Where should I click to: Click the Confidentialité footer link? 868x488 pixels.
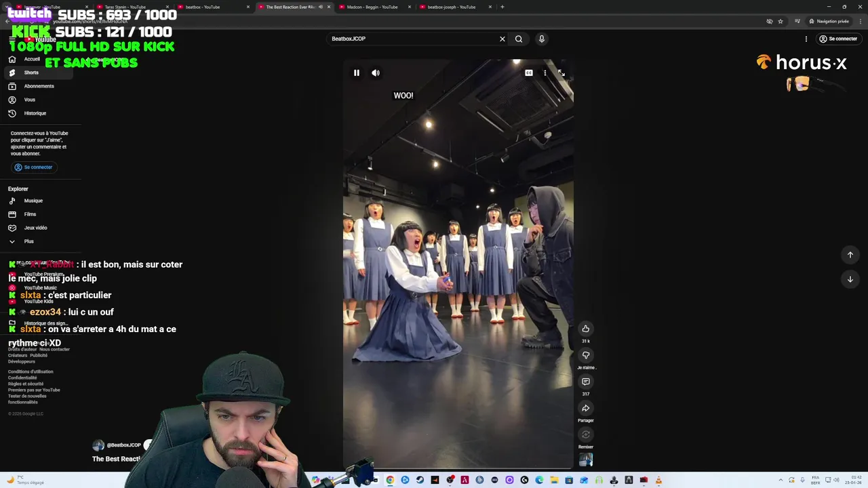tap(22, 378)
